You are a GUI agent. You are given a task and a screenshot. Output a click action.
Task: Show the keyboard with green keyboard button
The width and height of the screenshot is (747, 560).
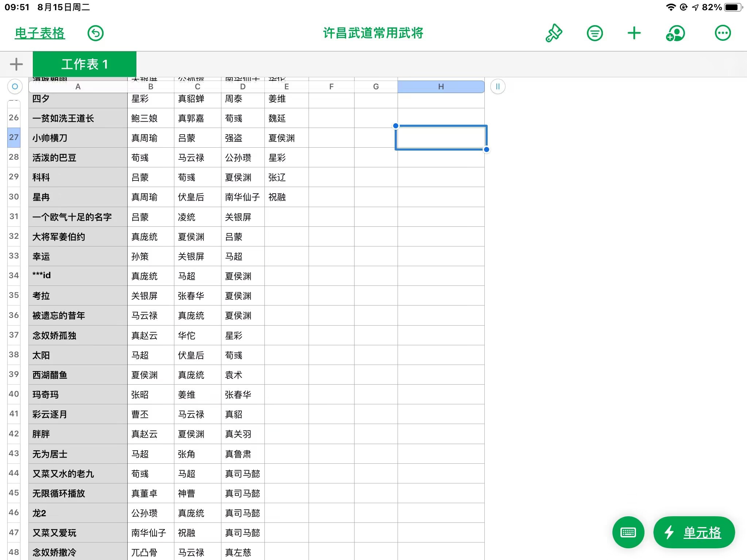pyautogui.click(x=628, y=532)
